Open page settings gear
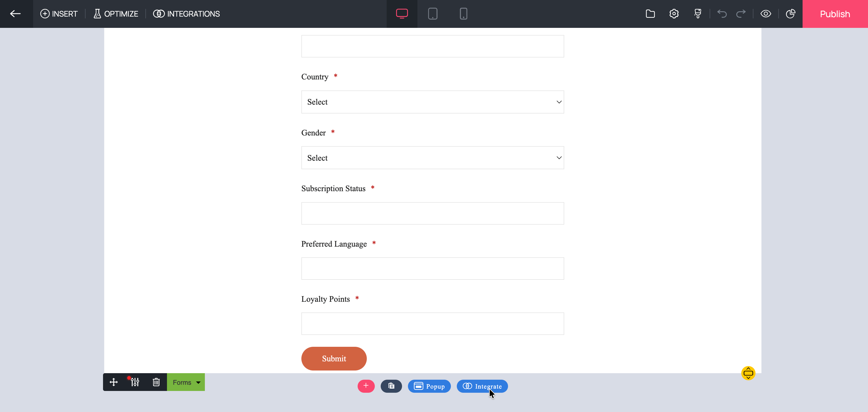This screenshot has width=868, height=412. [673, 14]
